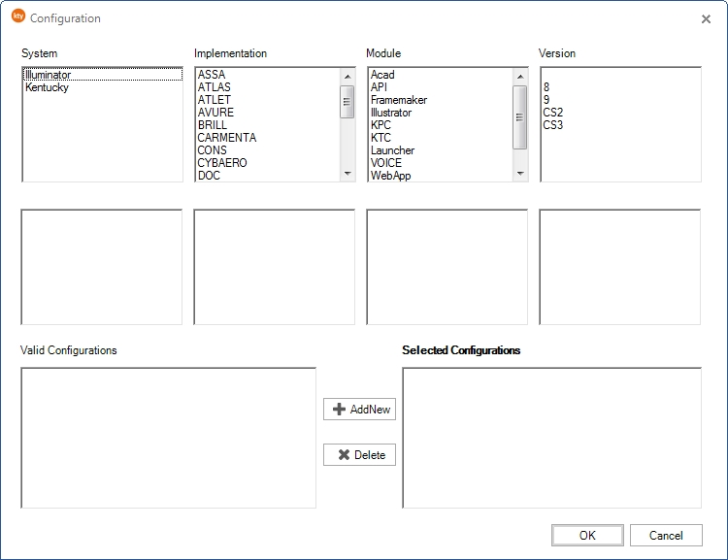Confirm the dialog with OK
Viewport: 728px width, 560px height.
[587, 535]
